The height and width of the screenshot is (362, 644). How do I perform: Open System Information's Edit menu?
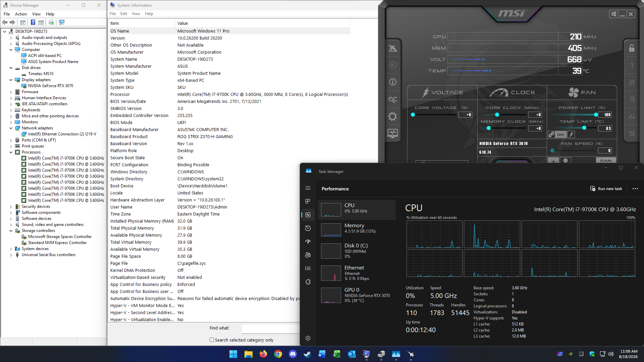pyautogui.click(x=124, y=14)
